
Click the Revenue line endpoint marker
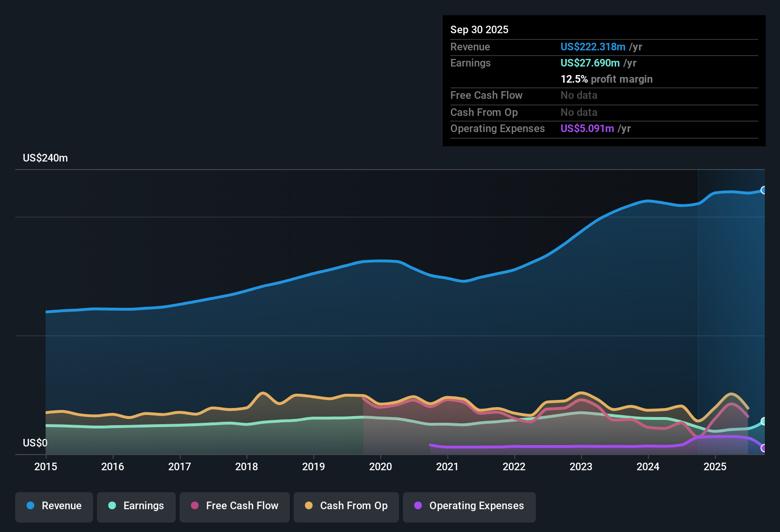coord(764,190)
